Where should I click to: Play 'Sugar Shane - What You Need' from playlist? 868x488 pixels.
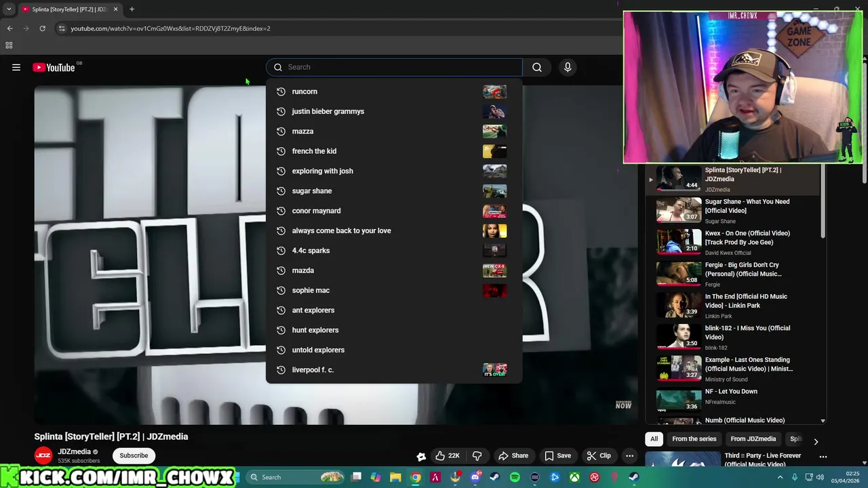coord(732,210)
